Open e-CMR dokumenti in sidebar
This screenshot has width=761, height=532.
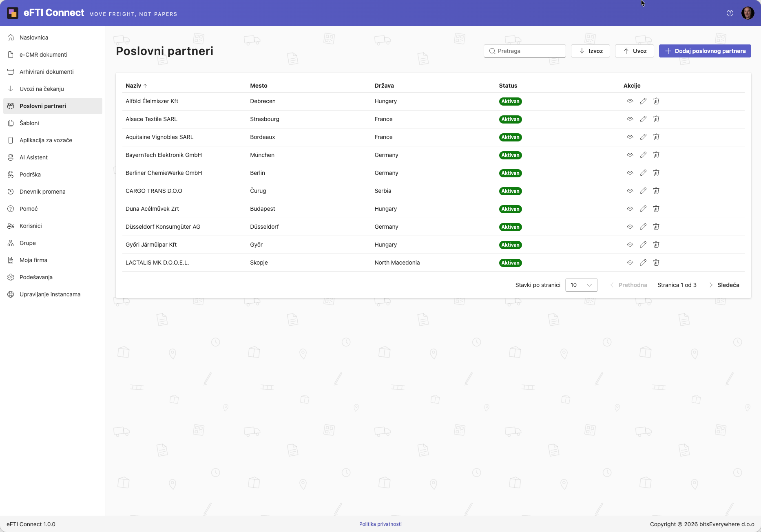53,55
